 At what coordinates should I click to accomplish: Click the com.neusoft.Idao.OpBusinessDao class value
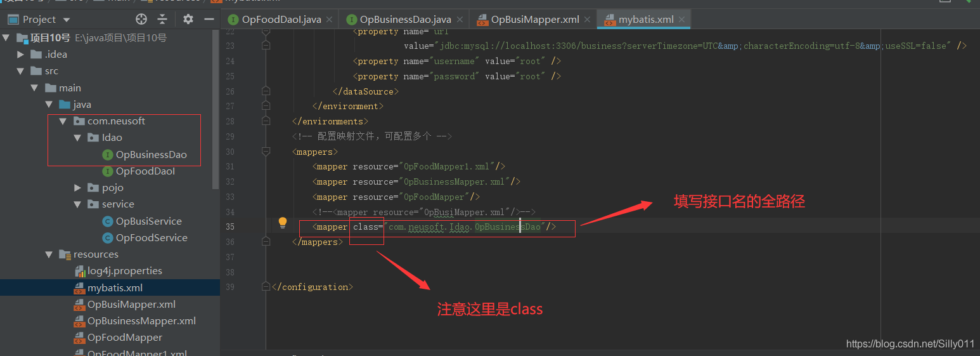coord(465,227)
